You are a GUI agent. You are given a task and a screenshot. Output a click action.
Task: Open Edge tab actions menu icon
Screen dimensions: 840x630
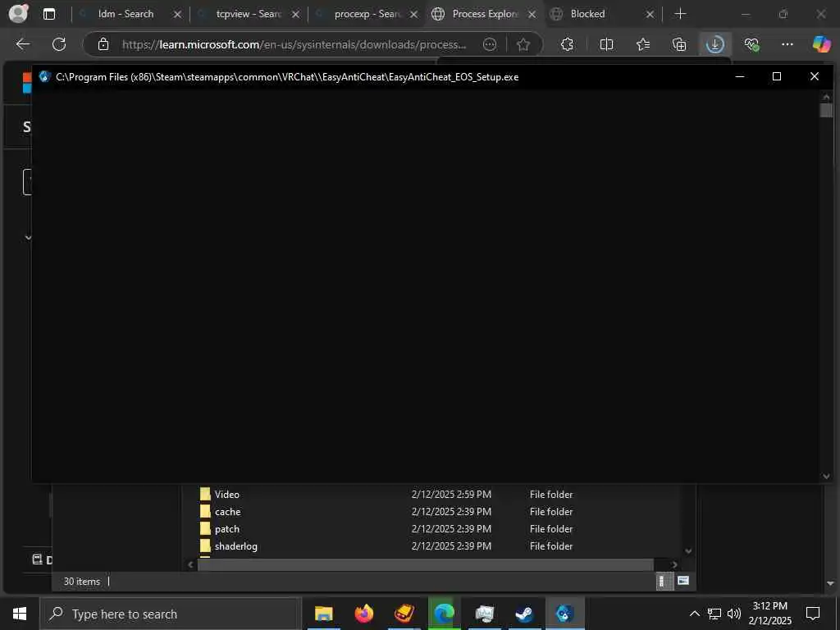pos(49,14)
